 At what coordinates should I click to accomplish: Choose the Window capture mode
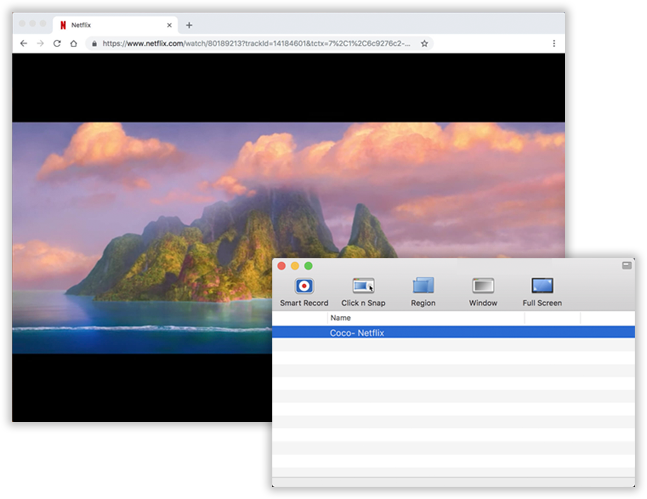[x=483, y=292]
